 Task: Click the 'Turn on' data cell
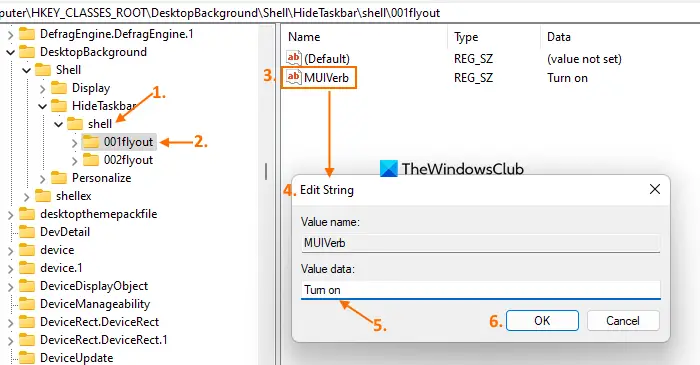pos(567,78)
